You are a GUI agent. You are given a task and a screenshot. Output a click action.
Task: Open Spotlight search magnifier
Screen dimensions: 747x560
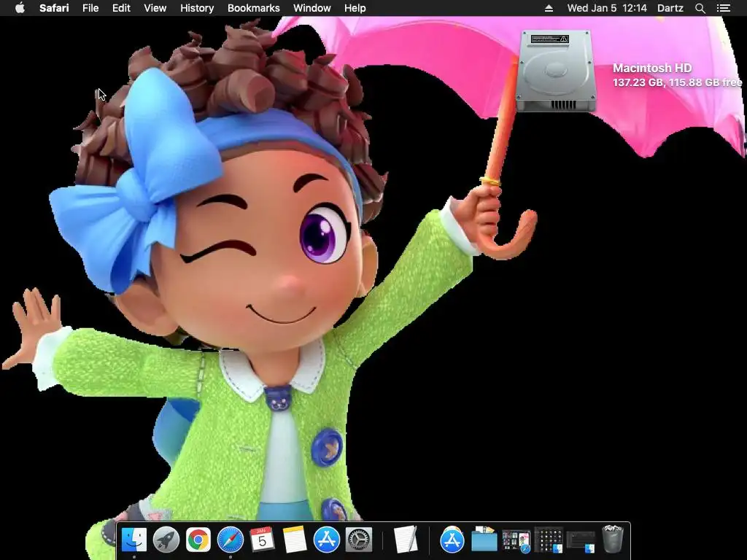(700, 8)
